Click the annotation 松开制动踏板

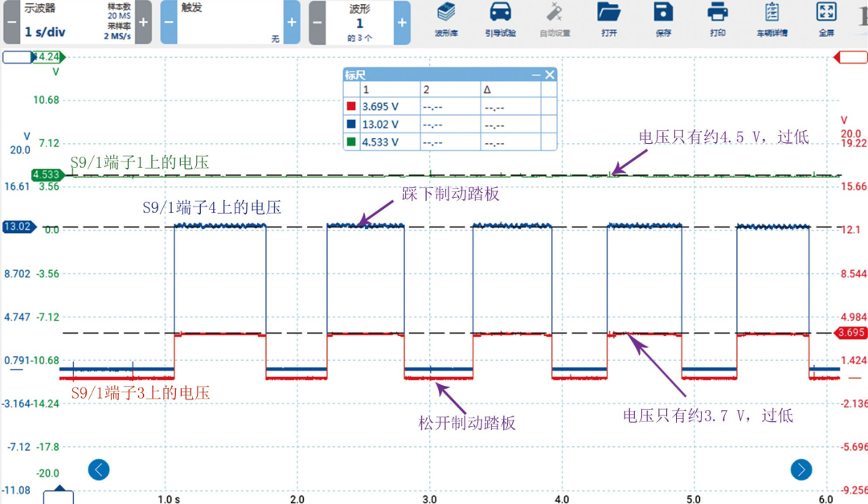[467, 423]
